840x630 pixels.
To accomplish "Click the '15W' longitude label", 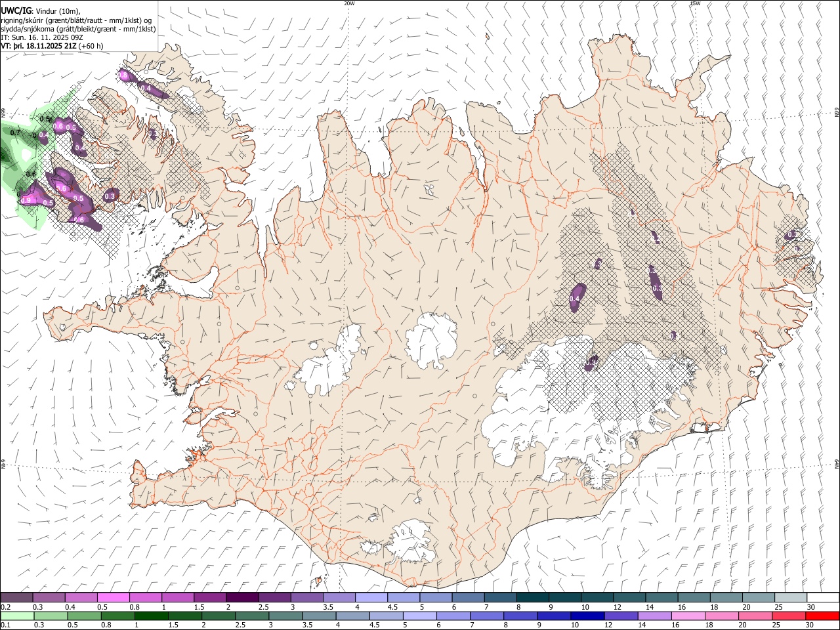I will point(695,3).
